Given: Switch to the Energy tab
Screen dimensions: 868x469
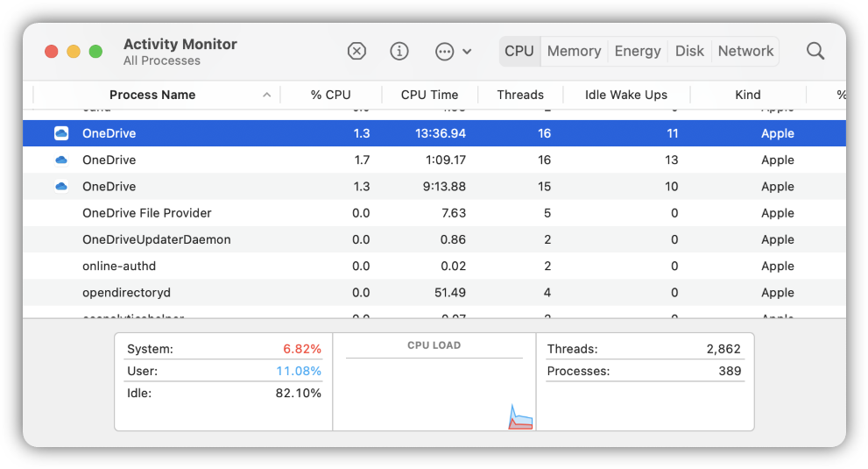Looking at the screenshot, I should point(638,51).
